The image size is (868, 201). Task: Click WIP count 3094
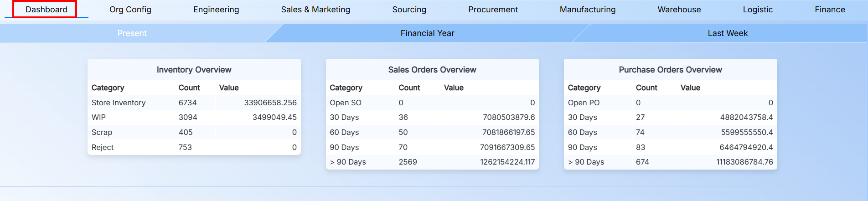[x=188, y=117]
